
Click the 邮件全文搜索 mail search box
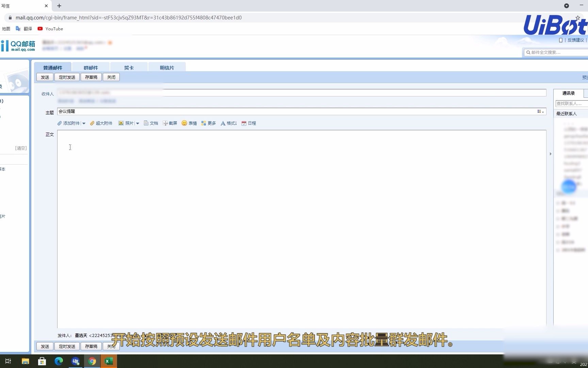point(557,52)
